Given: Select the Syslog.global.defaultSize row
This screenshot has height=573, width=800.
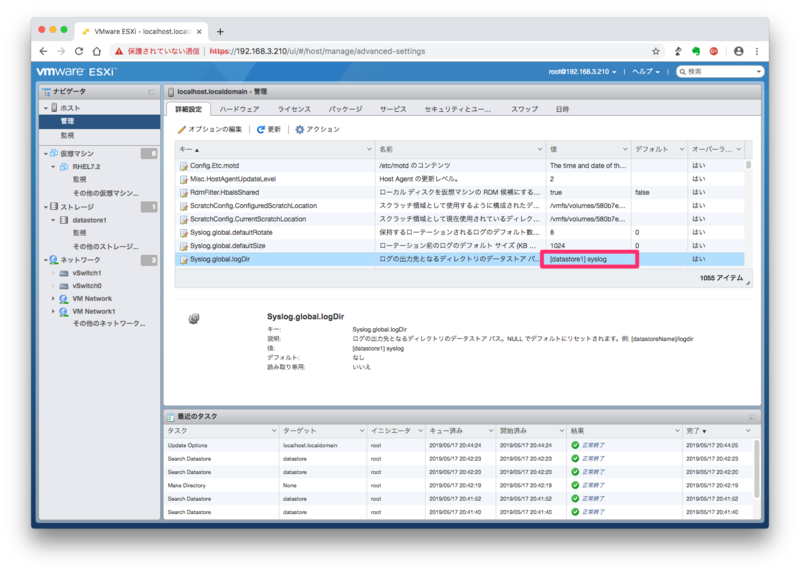Looking at the screenshot, I should (459, 245).
